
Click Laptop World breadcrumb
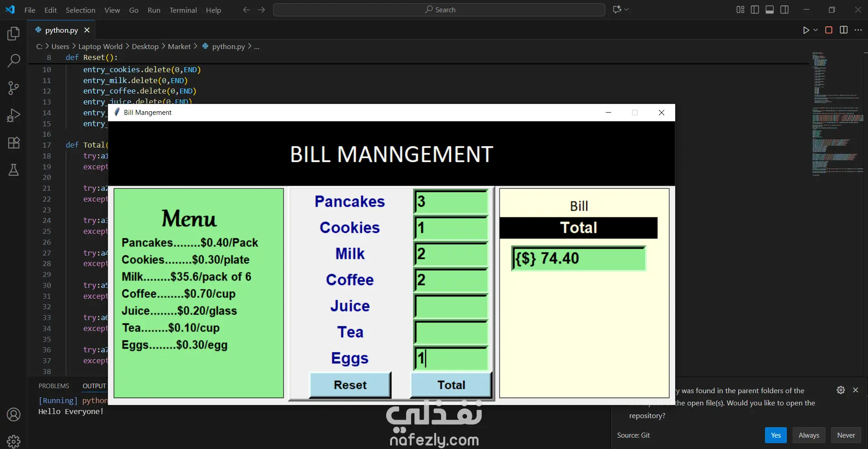100,46
